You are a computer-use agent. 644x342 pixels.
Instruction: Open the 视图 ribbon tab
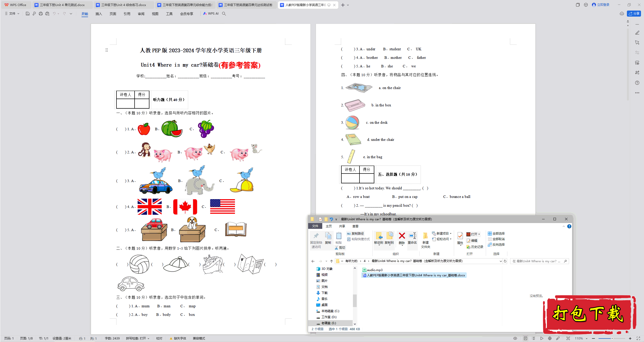click(155, 14)
